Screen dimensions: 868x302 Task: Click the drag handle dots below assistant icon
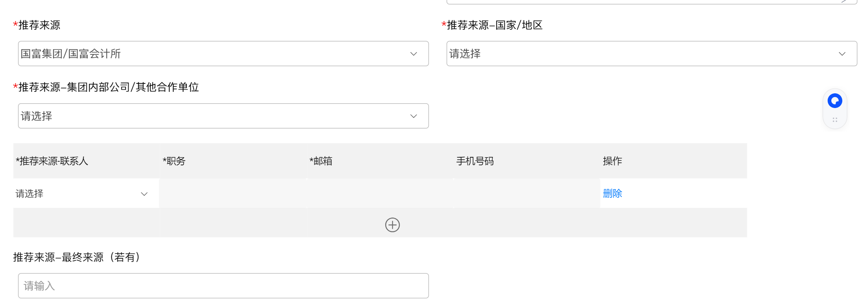point(835,120)
